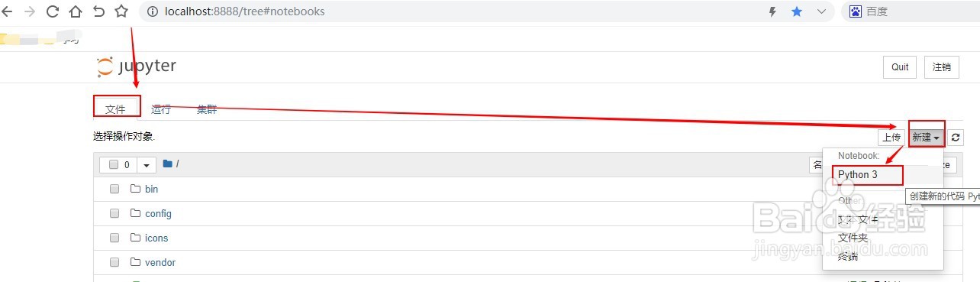980x282 pixels.
Task: Expand the selection dropdown arrow beside 0
Action: [147, 165]
